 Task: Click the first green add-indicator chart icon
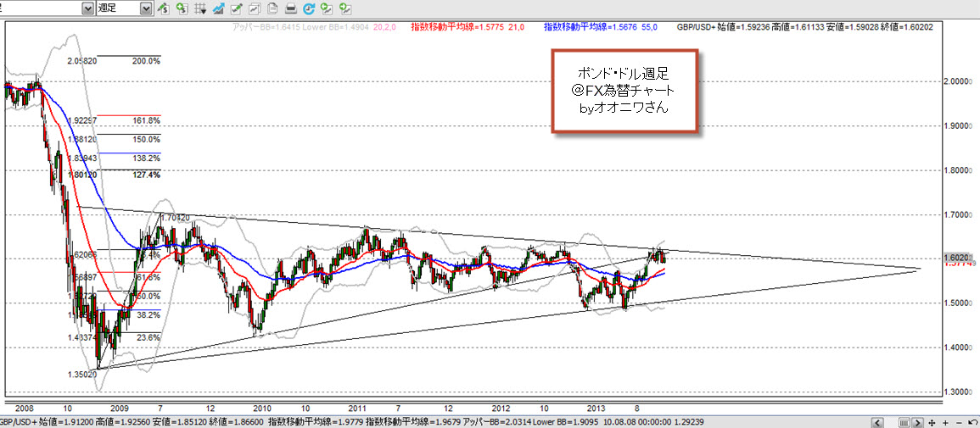coord(326,8)
